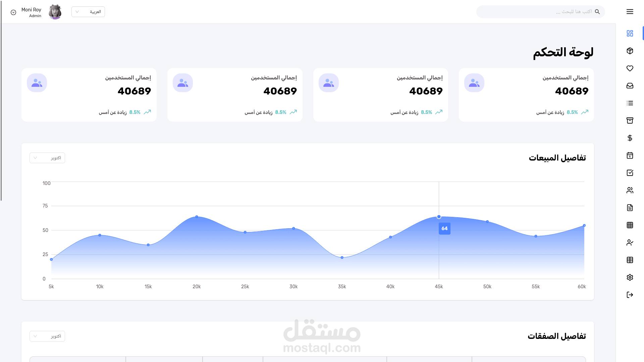Screen dimensions: 644x362
Task: Open favorites heart icon in sidebar
Action: [x=630, y=68]
